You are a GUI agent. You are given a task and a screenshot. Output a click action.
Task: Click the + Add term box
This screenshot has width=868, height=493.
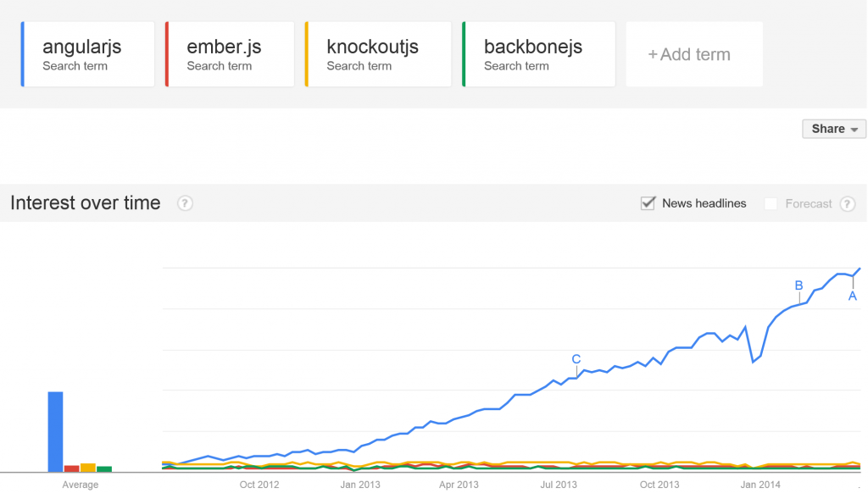[694, 54]
